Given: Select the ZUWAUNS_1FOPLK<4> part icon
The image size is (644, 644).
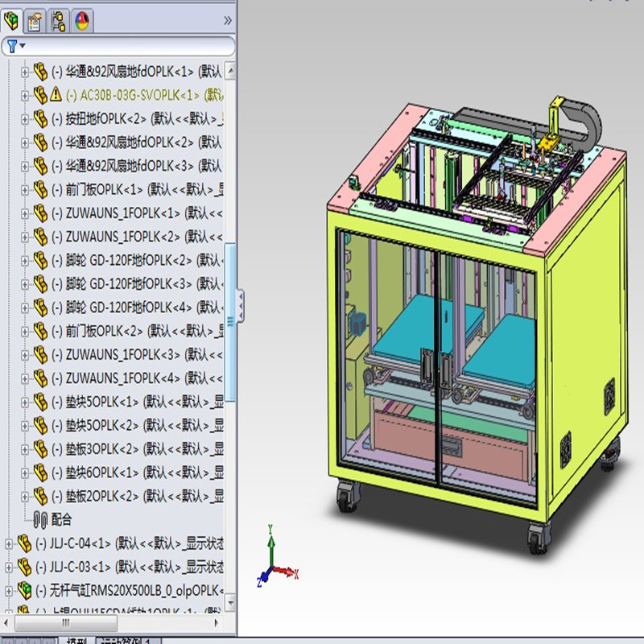Looking at the screenshot, I should tap(40, 378).
